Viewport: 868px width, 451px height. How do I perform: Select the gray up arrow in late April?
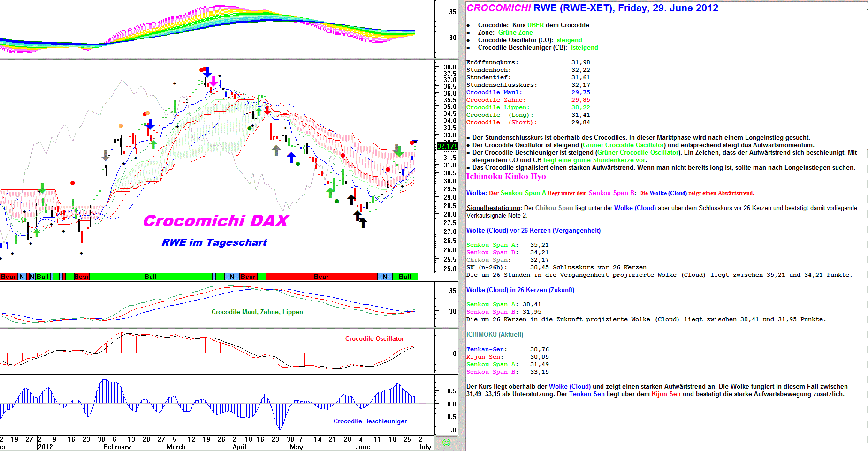coord(276,150)
